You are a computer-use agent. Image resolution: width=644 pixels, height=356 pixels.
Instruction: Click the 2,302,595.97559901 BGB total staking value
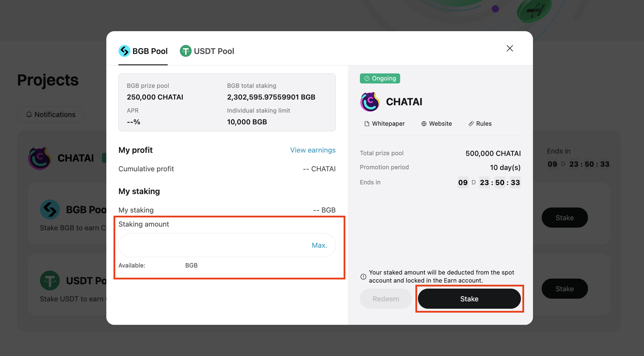tap(271, 97)
